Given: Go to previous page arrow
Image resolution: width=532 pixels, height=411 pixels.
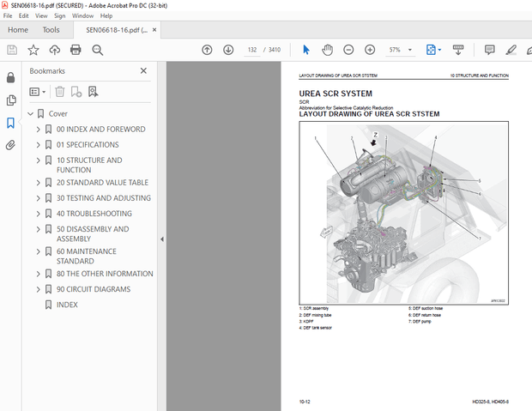Looking at the screenshot, I should 207,50.
